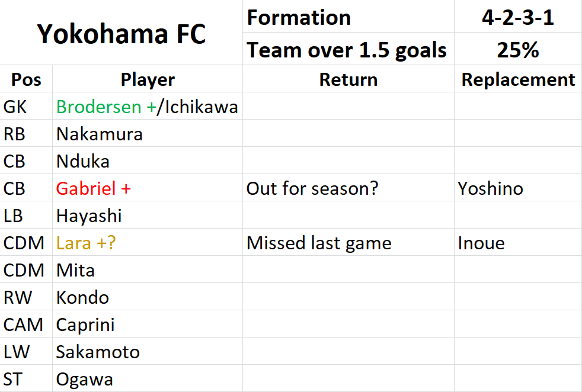The image size is (582, 392).
Task: Select the Inoue replacement cell
Action: click(x=518, y=243)
